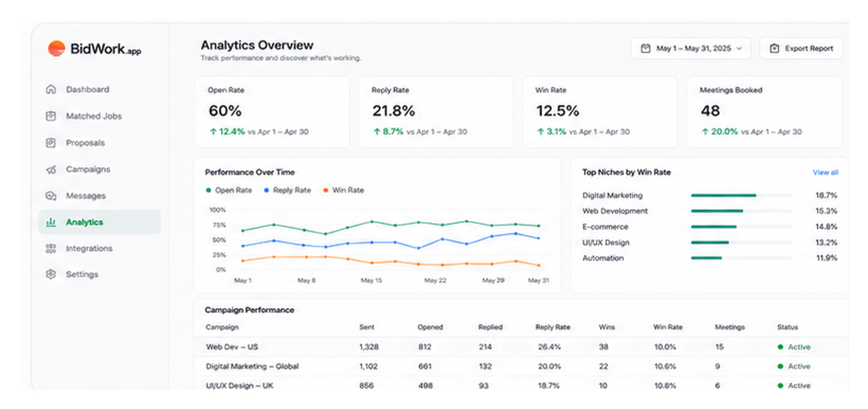Click the Web Development win rate bar
Screen dimensions: 868x409
717,211
